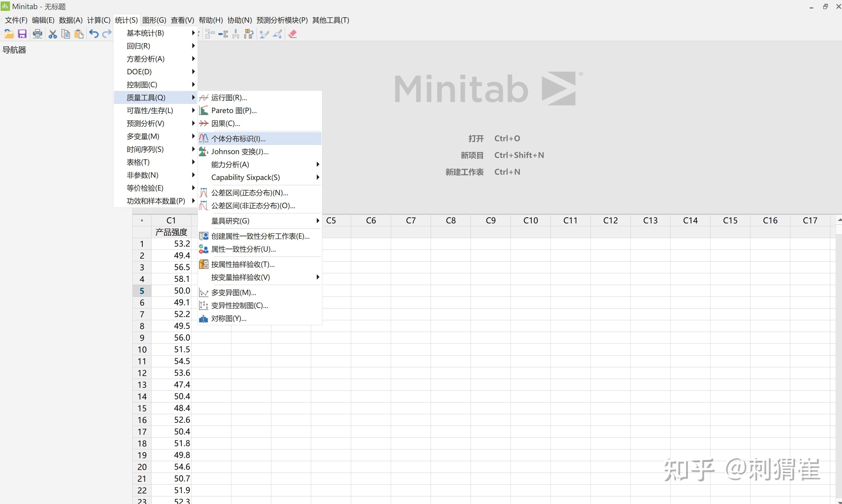Open 多变异图(M) chart item
The width and height of the screenshot is (842, 504).
coord(260,293)
